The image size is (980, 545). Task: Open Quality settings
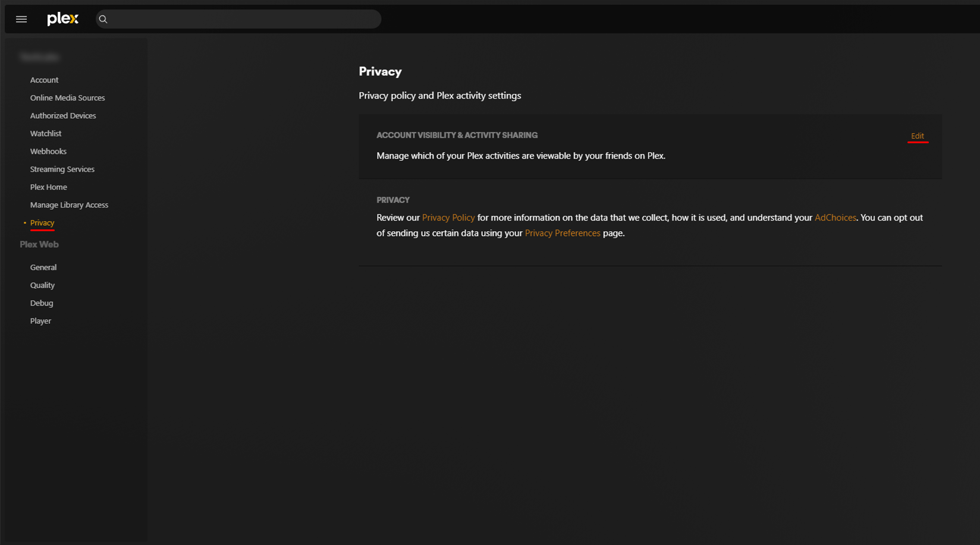tap(42, 285)
